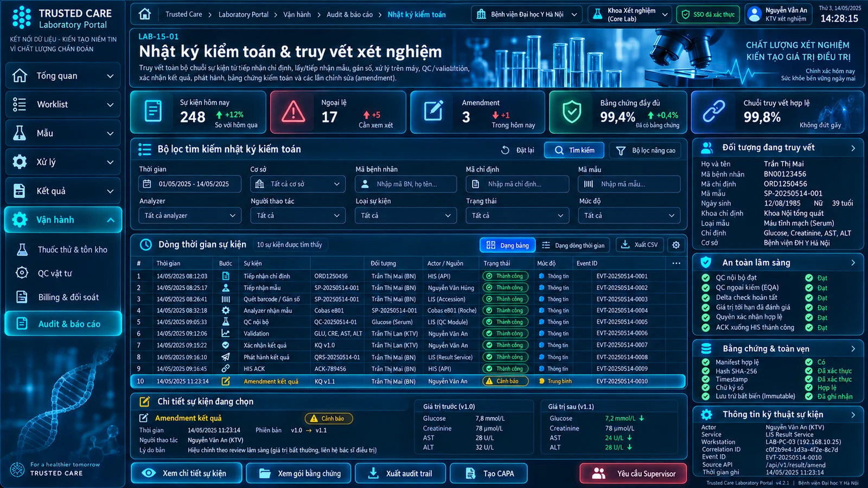Open the Bệnh viện Đại học Y Hà Nội selector
This screenshot has width=868, height=488.
pyautogui.click(x=527, y=15)
